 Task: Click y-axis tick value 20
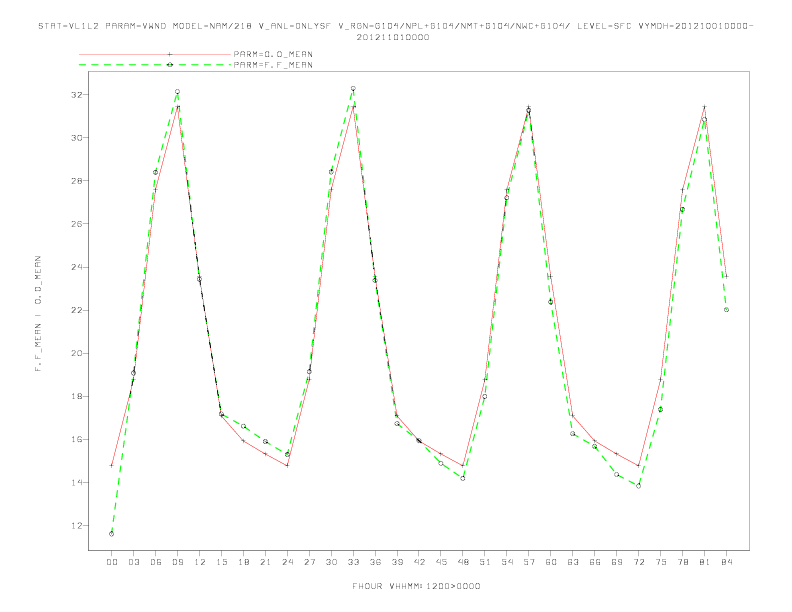click(x=76, y=353)
